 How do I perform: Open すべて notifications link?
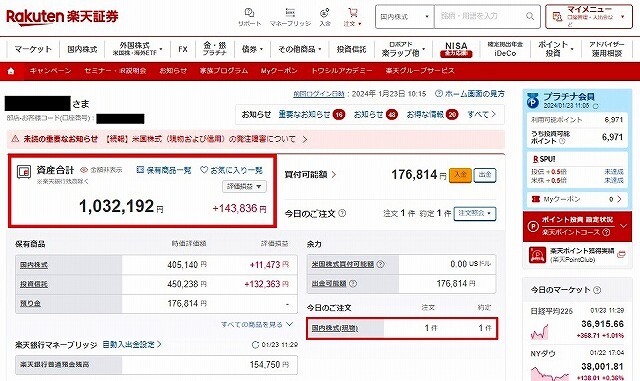tap(482, 114)
